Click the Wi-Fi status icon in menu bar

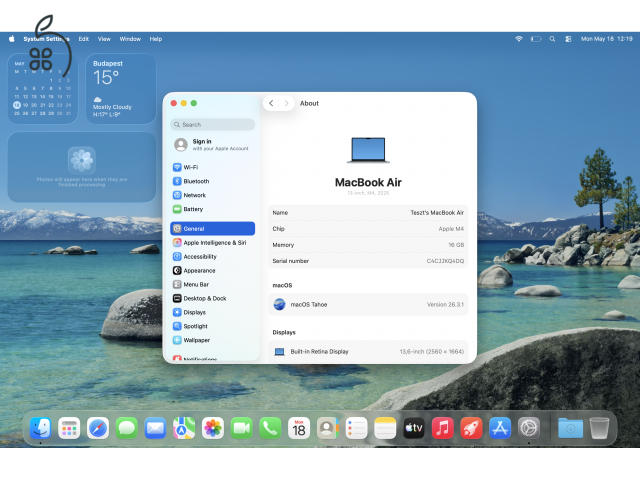point(519,39)
